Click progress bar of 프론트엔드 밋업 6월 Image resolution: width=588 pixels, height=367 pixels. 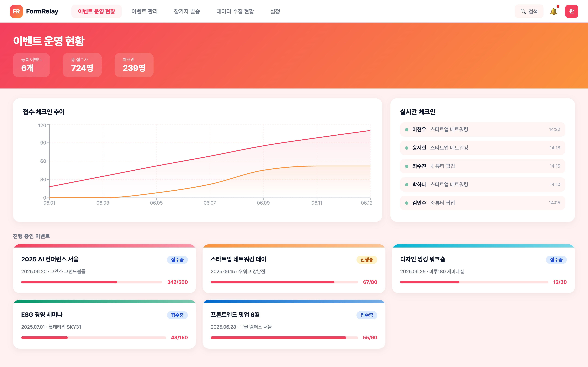coord(284,338)
